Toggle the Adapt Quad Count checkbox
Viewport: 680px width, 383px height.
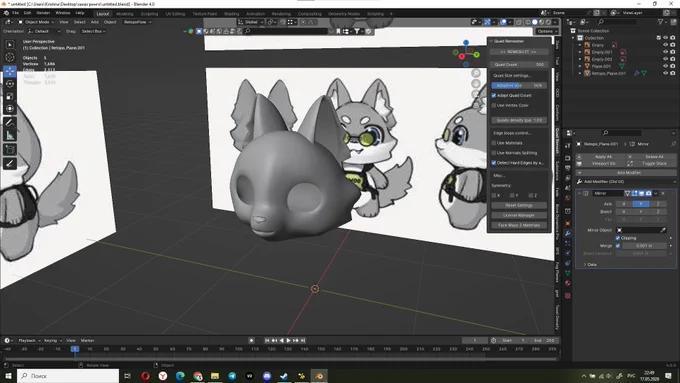pos(494,95)
